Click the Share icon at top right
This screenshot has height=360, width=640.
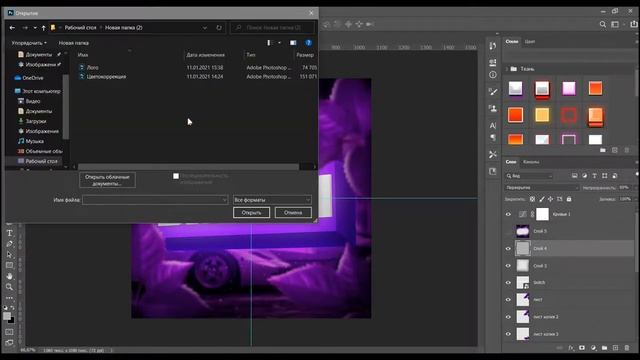click(x=633, y=24)
